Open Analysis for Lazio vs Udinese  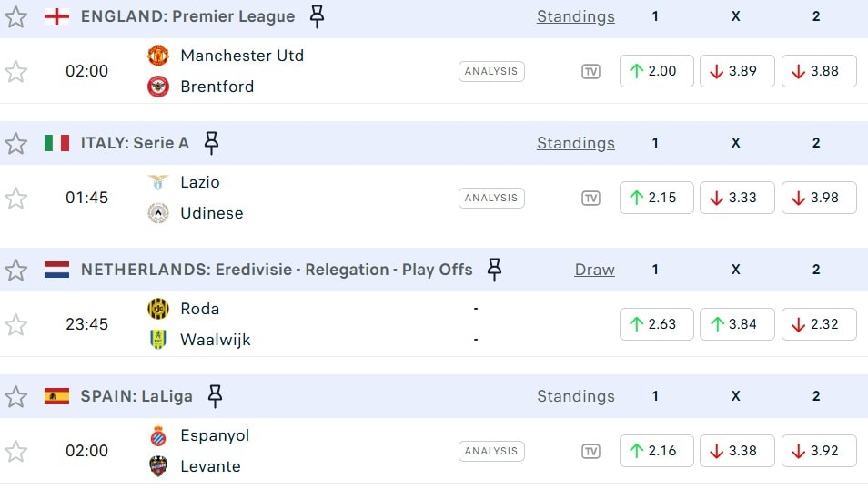[x=491, y=198]
